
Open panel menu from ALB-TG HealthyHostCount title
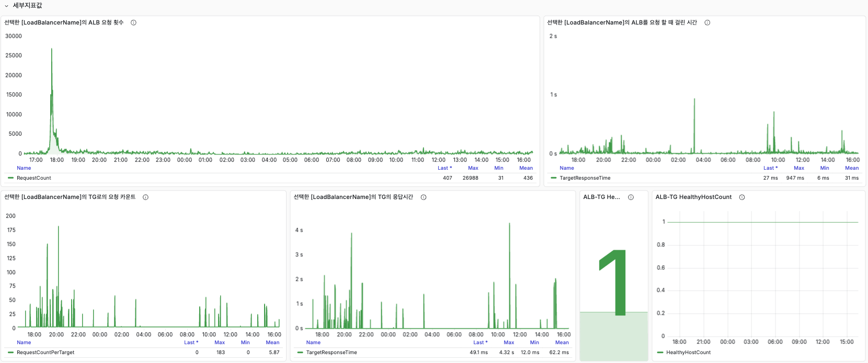(693, 197)
